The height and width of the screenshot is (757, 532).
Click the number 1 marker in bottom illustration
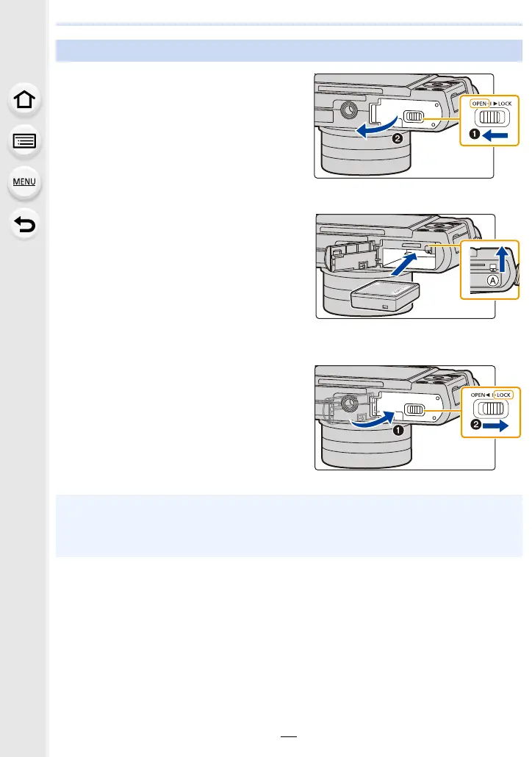point(398,430)
